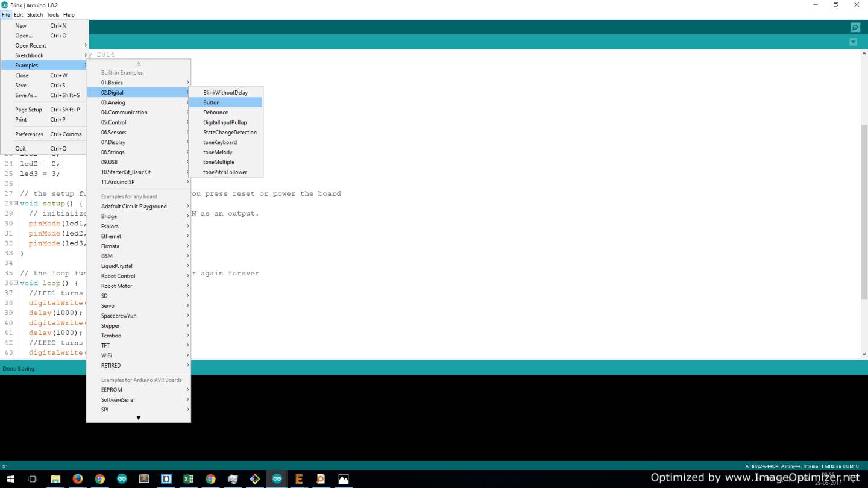Expand the 04.Communication examples submenu
This screenshot has height=488, width=868.
point(139,112)
